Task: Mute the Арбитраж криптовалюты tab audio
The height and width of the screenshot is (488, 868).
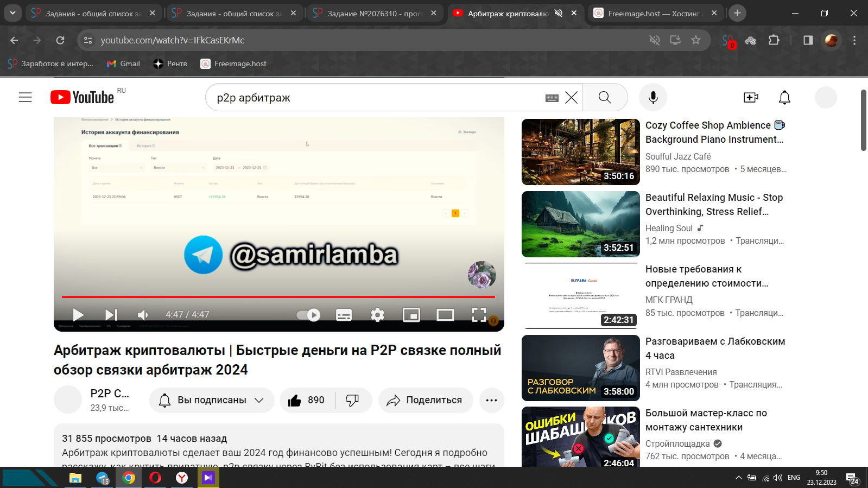Action: click(558, 13)
